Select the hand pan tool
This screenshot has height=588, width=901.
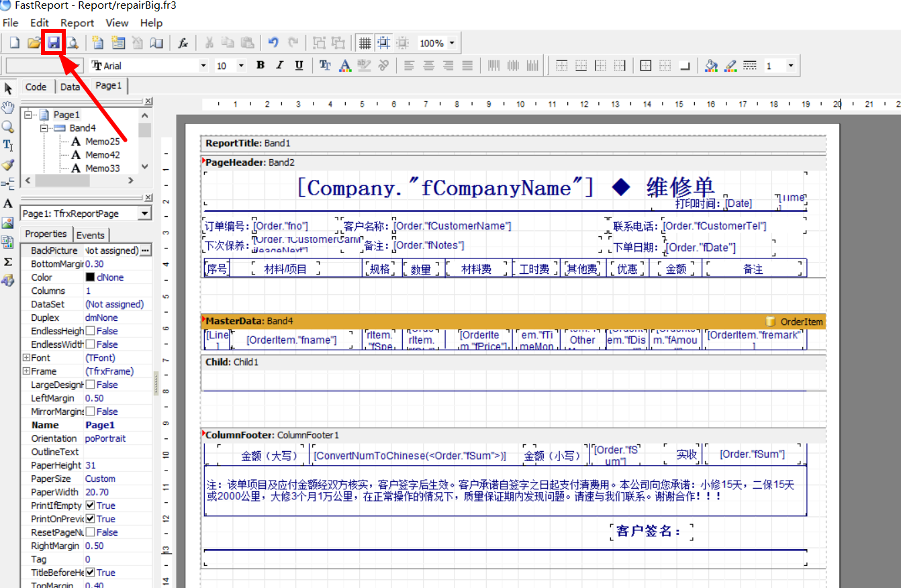[8, 107]
